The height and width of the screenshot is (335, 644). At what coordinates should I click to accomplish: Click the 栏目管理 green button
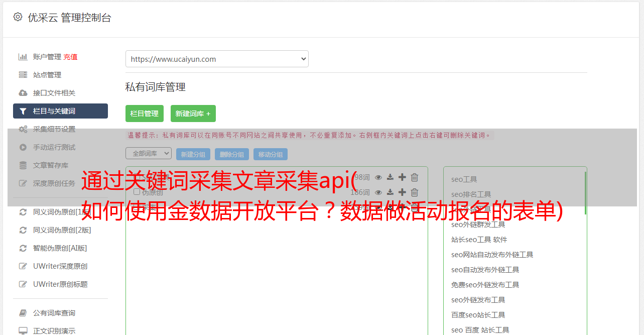144,114
